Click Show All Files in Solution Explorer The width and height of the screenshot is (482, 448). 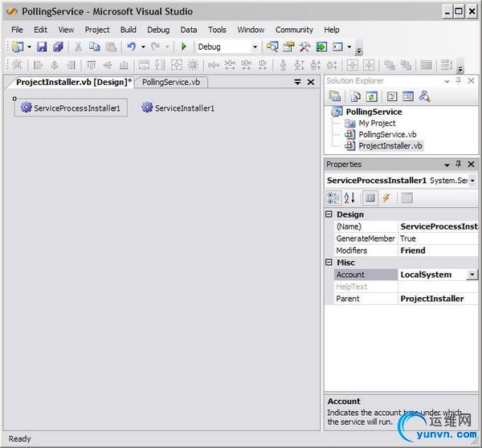point(355,97)
